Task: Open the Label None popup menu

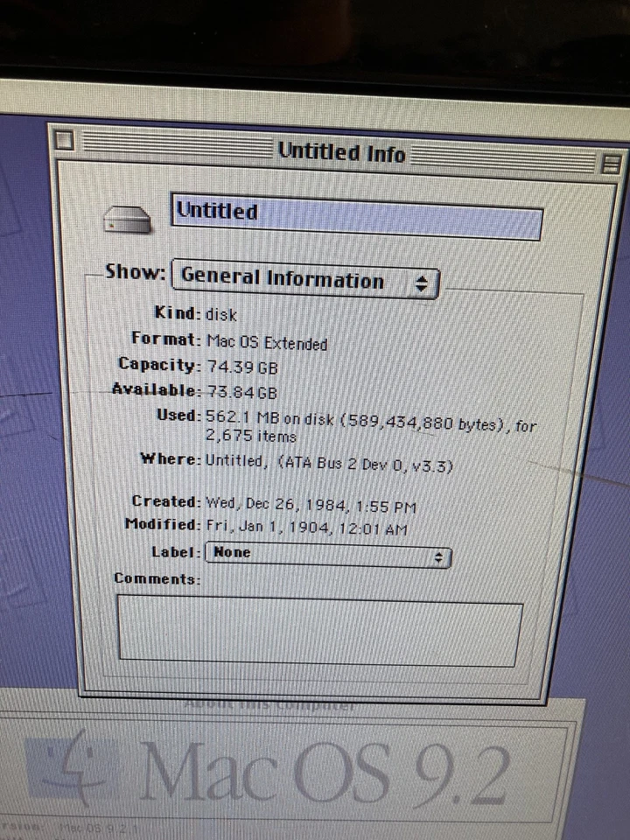Action: 328,555
